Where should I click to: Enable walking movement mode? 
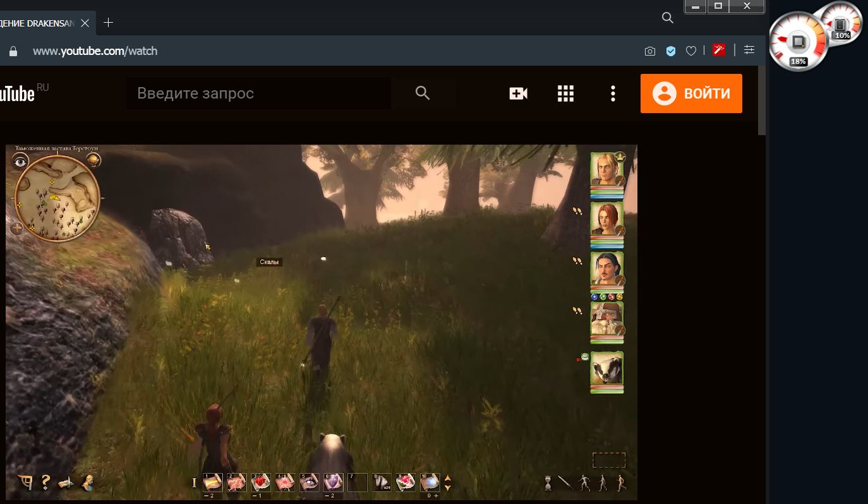(603, 483)
